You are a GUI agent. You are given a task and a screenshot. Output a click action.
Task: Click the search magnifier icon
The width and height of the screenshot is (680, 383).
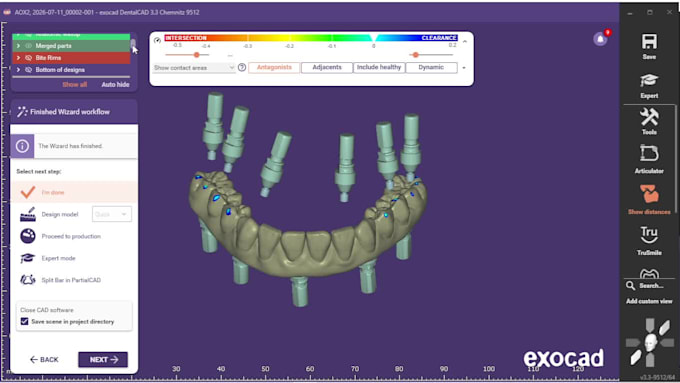click(630, 285)
